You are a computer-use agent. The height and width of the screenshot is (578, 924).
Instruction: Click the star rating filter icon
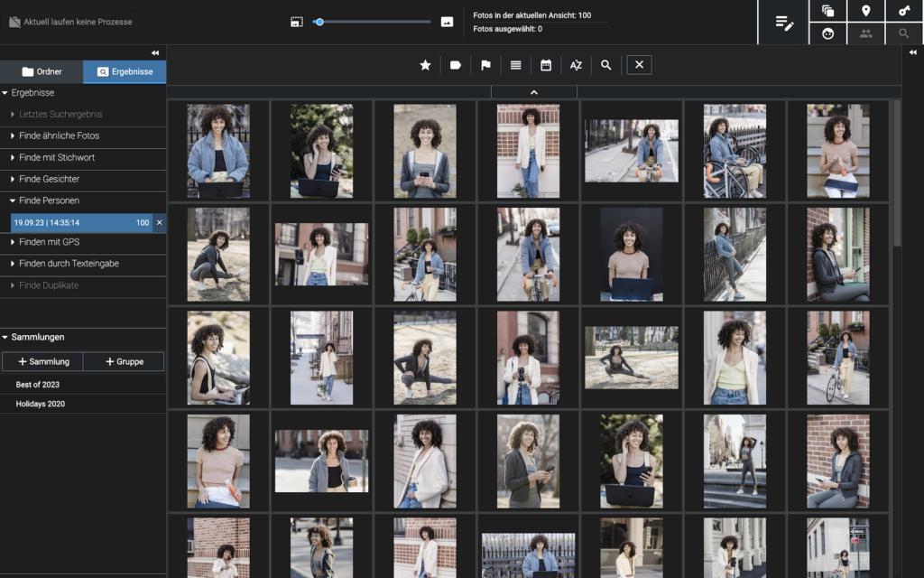pos(425,65)
